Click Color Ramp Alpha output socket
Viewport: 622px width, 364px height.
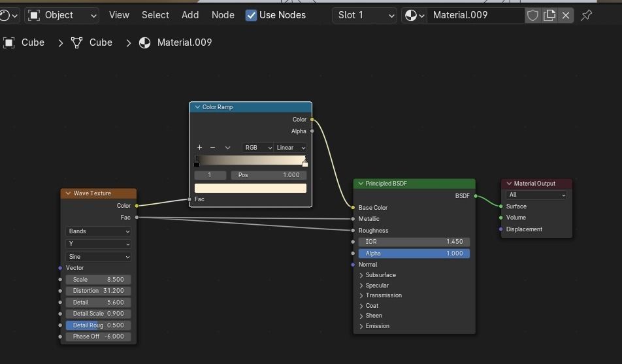[x=312, y=131]
